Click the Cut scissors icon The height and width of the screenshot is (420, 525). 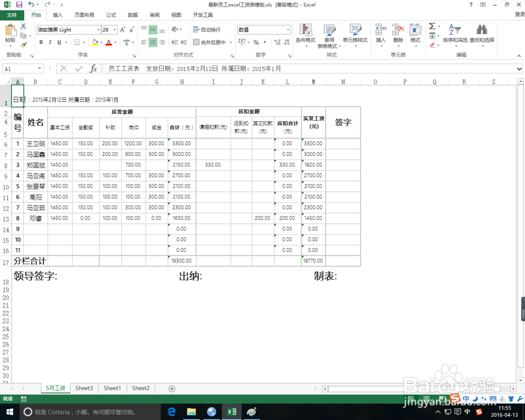click(x=24, y=26)
